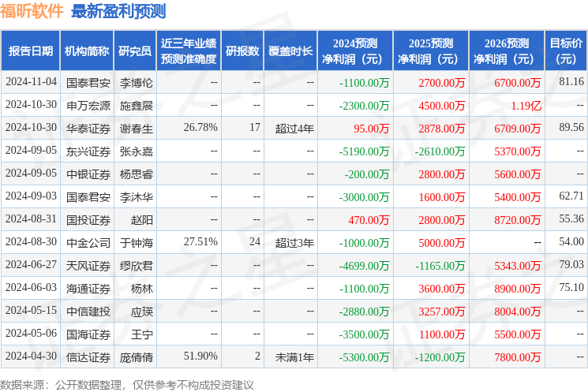Viewport: 588px width, 392px height.
Task: Click target price 79.03
Action: [571, 264]
